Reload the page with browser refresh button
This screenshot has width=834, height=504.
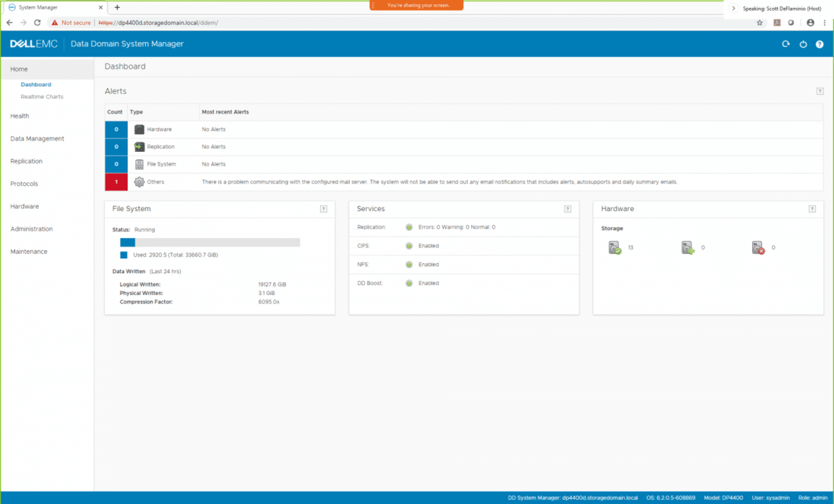(x=37, y=23)
